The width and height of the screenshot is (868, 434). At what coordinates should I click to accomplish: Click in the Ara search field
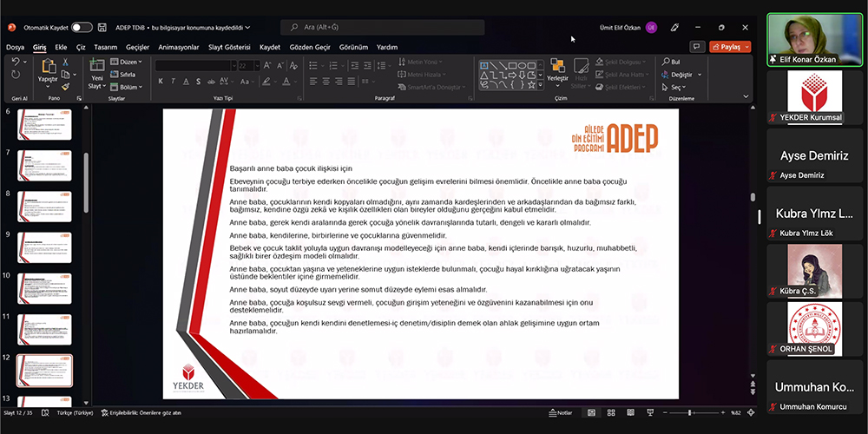383,27
